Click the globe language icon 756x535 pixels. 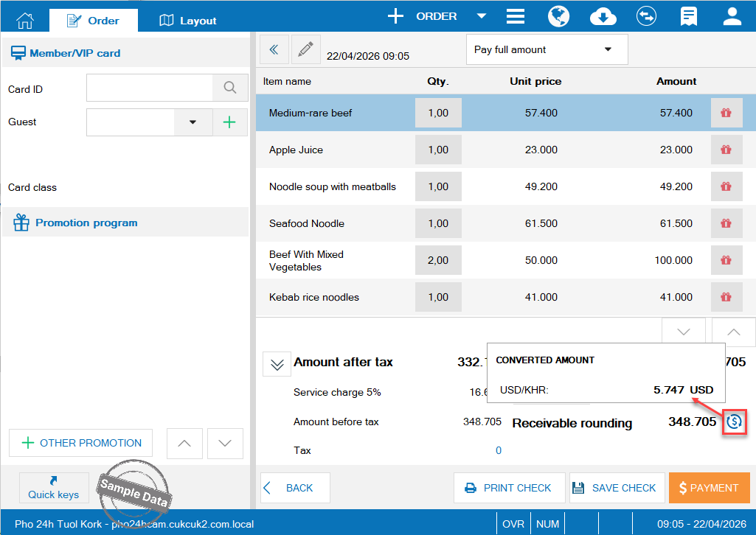click(x=559, y=16)
